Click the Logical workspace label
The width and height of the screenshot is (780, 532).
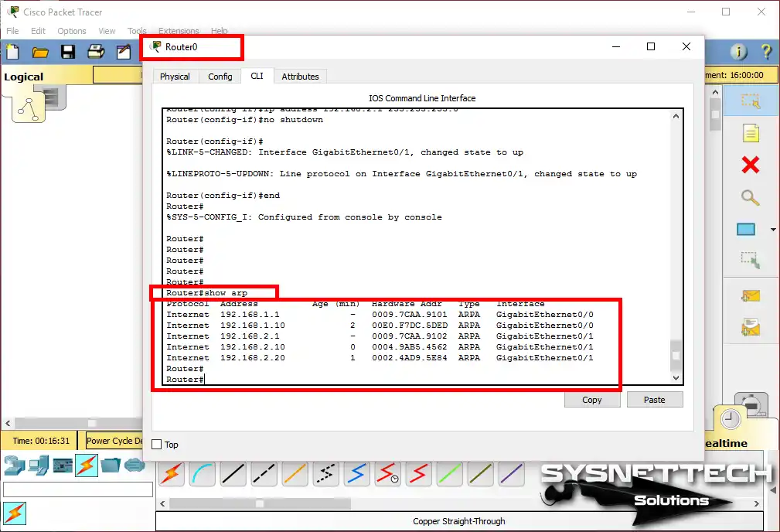24,77
